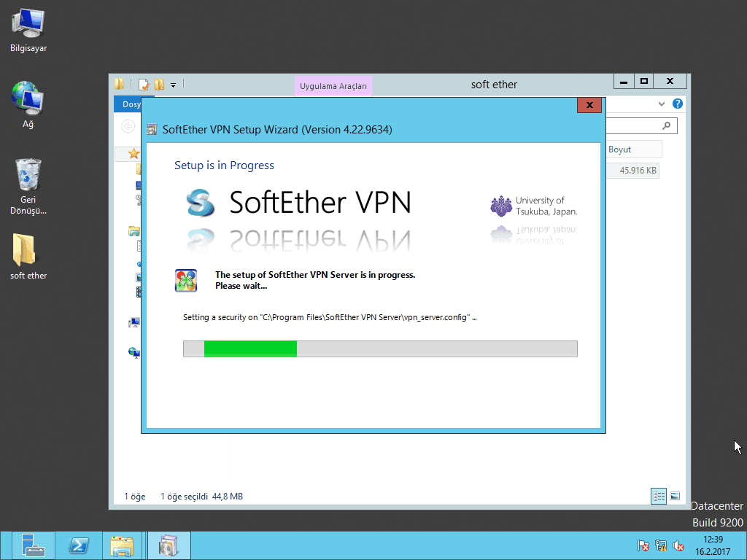Click the Computer icon in explorer sidebar
This screenshot has width=747, height=560.
pyautogui.click(x=134, y=323)
